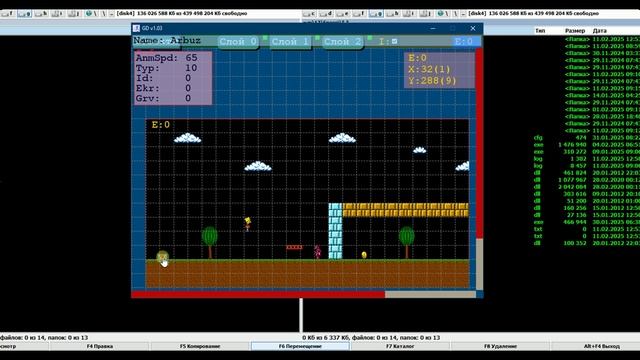This screenshot has height=360, width=640.
Task: Click F5 Копирование in file manager
Action: pyautogui.click(x=200, y=346)
